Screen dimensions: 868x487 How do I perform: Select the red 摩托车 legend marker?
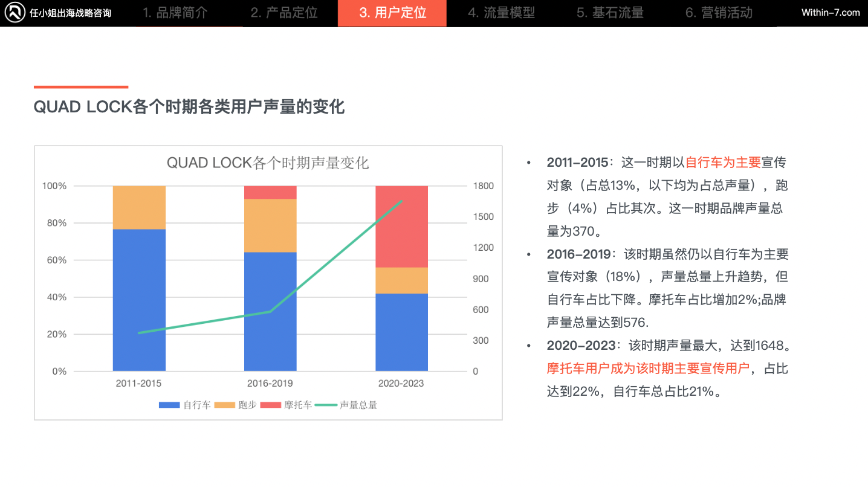pos(271,404)
